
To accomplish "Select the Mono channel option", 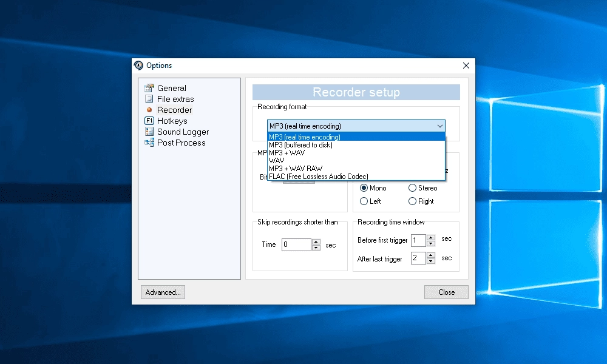I will pos(373,188).
